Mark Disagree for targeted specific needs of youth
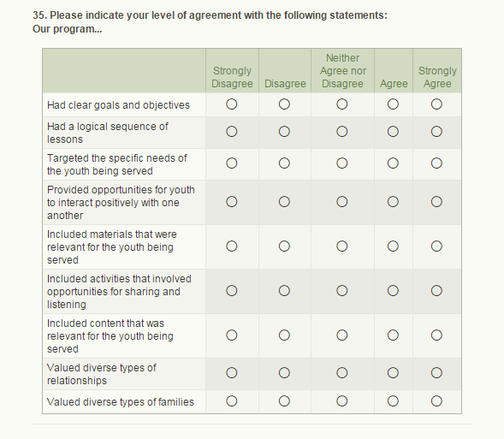This screenshot has width=504, height=439. pyautogui.click(x=284, y=163)
